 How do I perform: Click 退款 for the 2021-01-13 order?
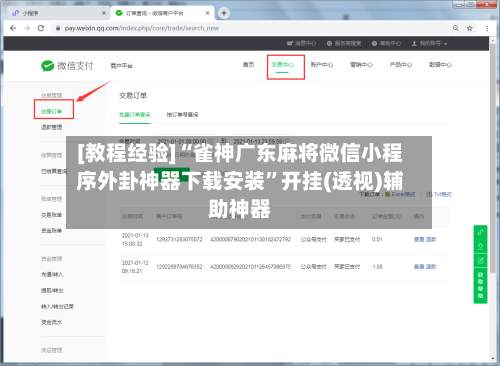(x=431, y=239)
